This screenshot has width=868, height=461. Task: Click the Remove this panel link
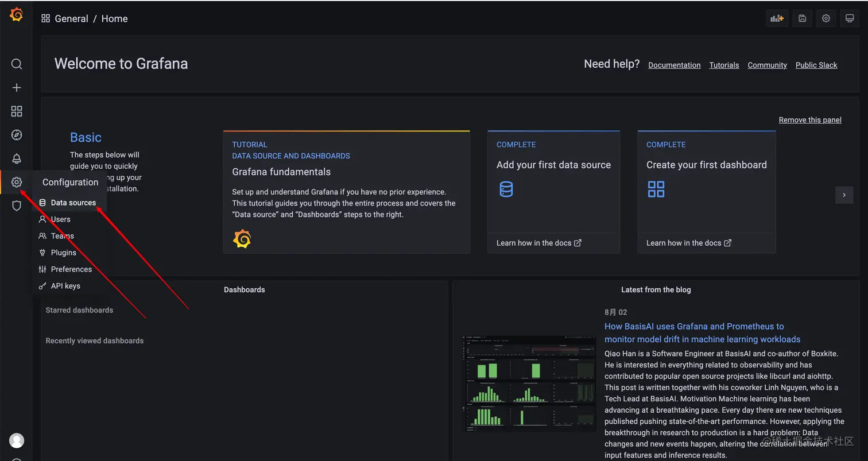pyautogui.click(x=809, y=120)
